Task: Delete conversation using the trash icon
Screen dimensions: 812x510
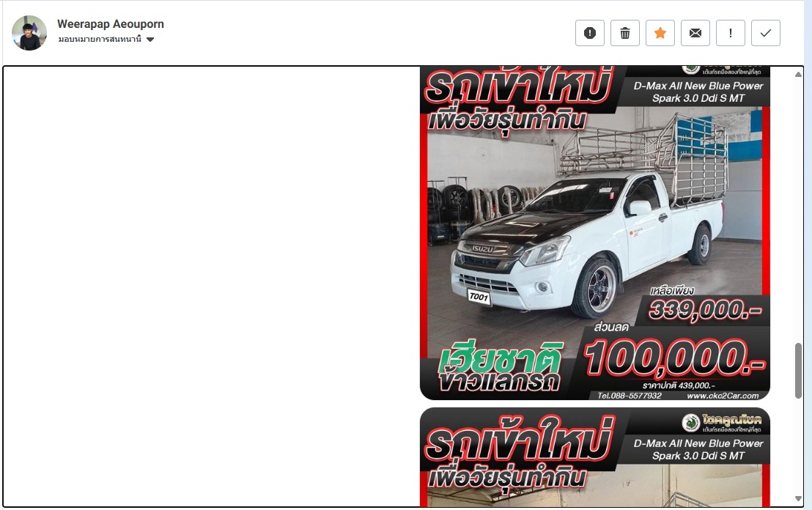Action: pyautogui.click(x=625, y=33)
